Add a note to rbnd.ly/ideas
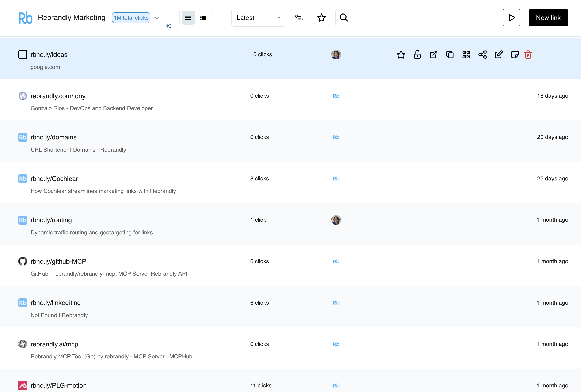The width and height of the screenshot is (581, 392). [x=515, y=54]
